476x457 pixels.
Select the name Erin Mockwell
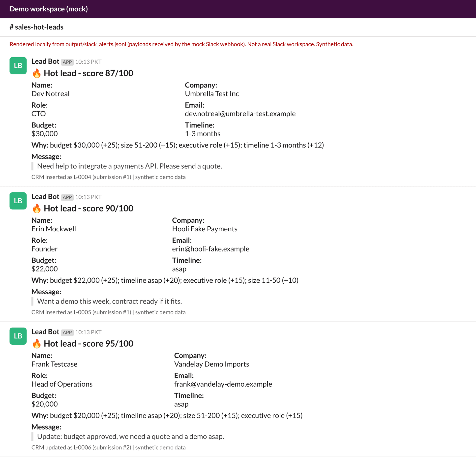(x=54, y=229)
